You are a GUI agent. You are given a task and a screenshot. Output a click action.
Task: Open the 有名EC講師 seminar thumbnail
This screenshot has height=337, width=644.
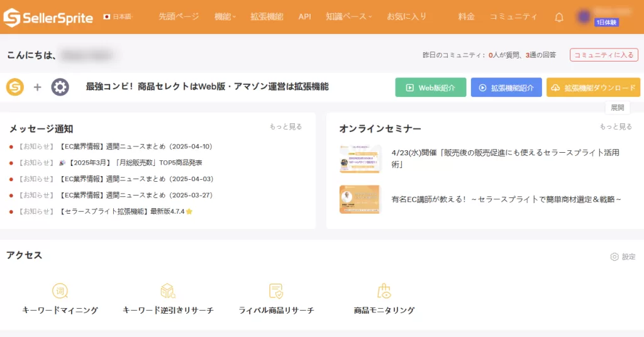coord(360,199)
